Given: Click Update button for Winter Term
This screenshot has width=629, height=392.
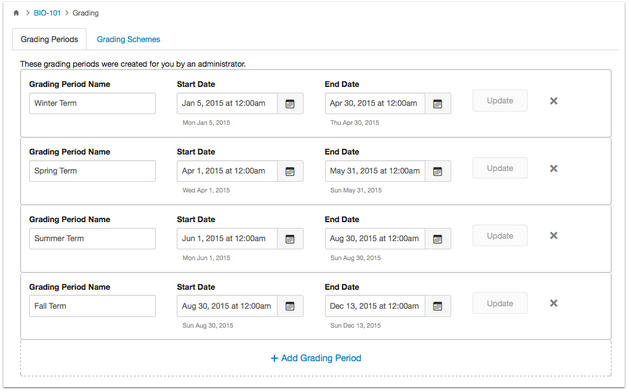Looking at the screenshot, I should pos(500,101).
